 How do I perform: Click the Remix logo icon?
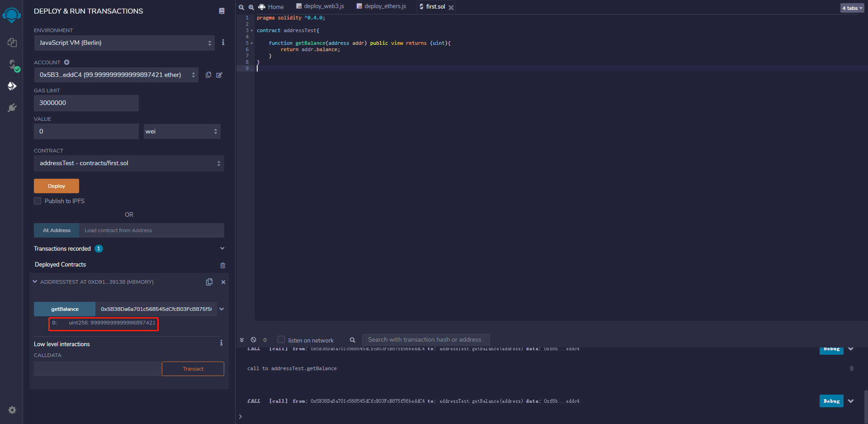[11, 15]
